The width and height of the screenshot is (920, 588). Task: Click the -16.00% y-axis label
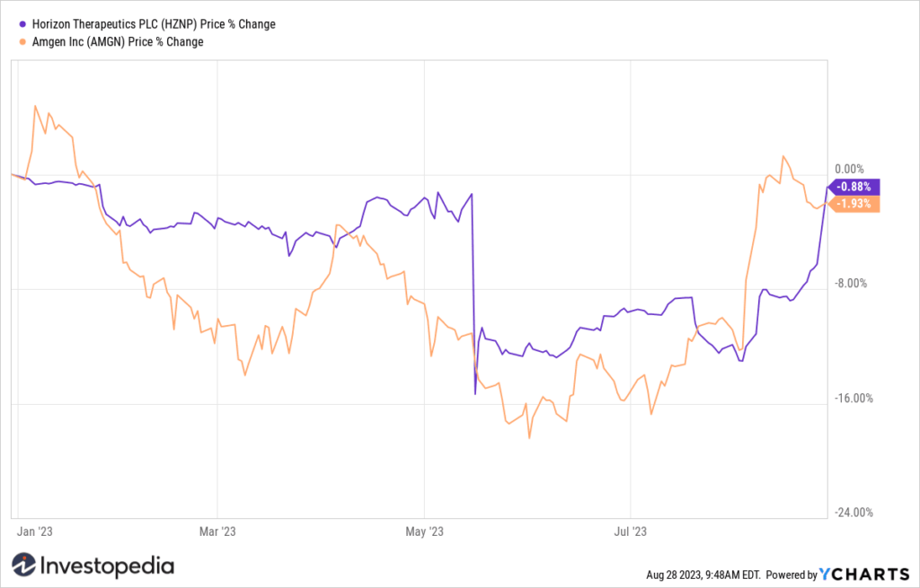[x=854, y=399]
